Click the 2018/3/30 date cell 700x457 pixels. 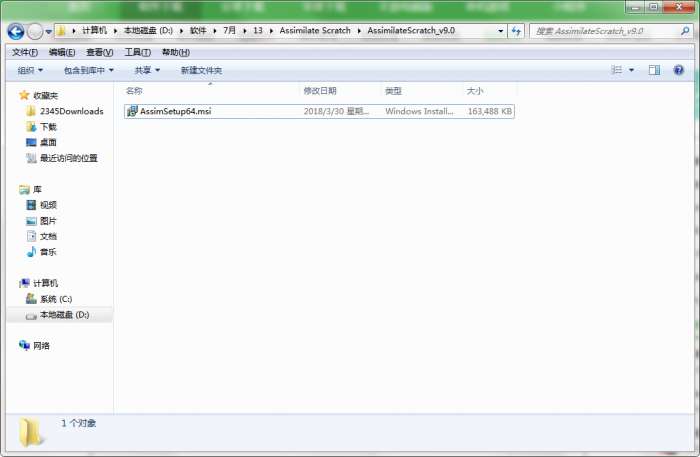[x=337, y=111]
